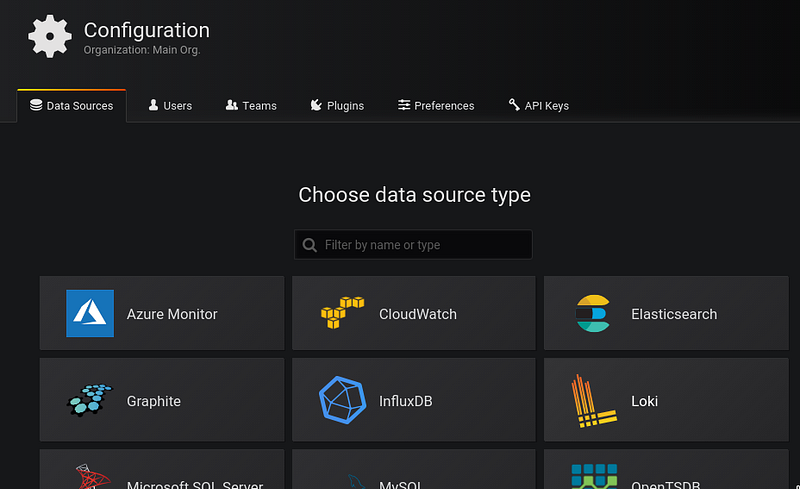Choose the InfluxDB data source card
This screenshot has width=800, height=489.
[x=414, y=400]
